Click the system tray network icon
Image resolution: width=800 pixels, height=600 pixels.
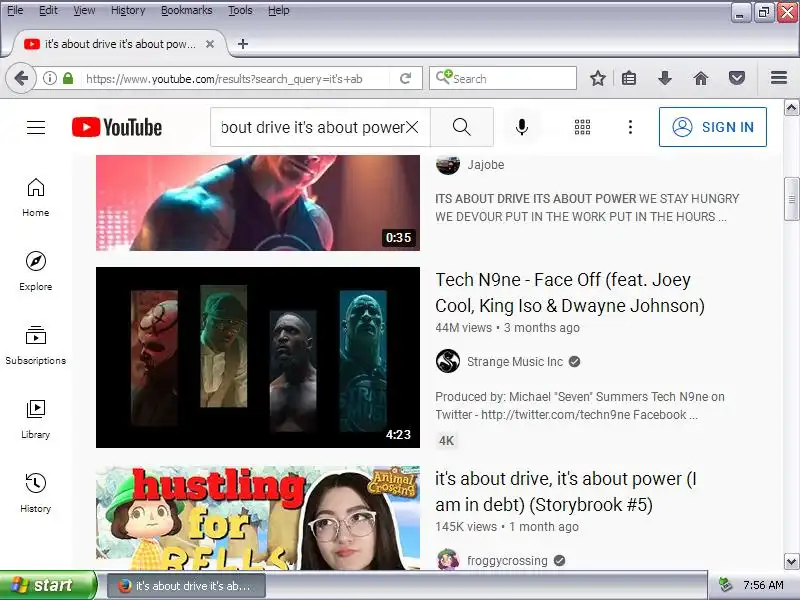(725, 585)
